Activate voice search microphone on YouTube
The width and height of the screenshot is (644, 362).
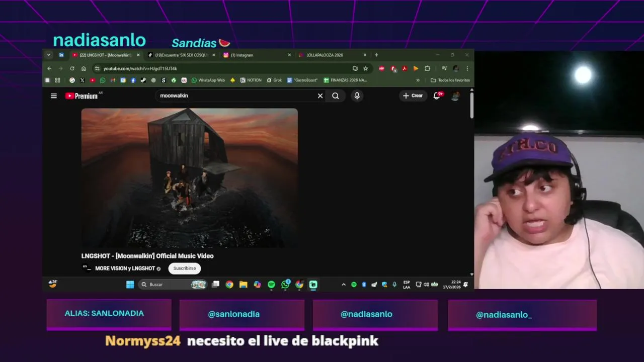click(x=357, y=96)
